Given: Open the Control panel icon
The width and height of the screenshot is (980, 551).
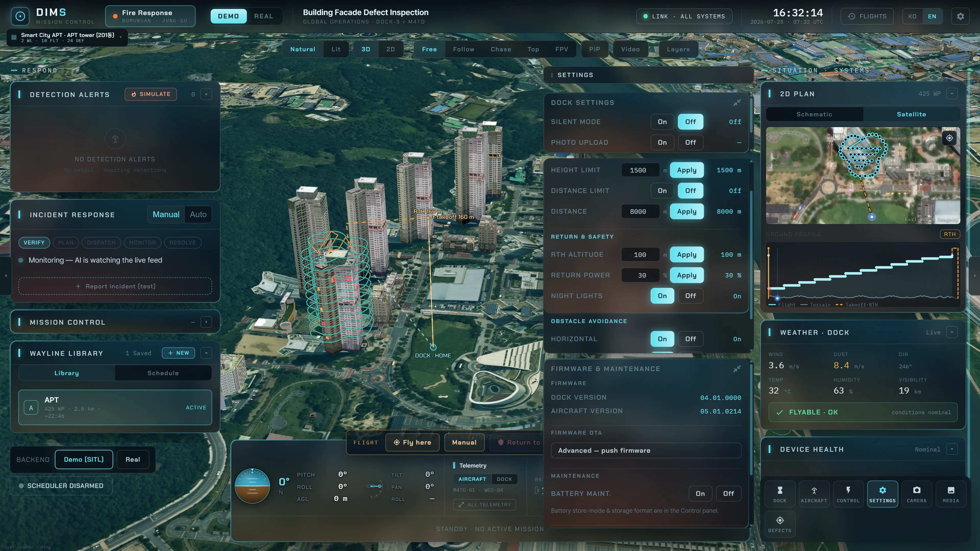Looking at the screenshot, I should point(848,494).
